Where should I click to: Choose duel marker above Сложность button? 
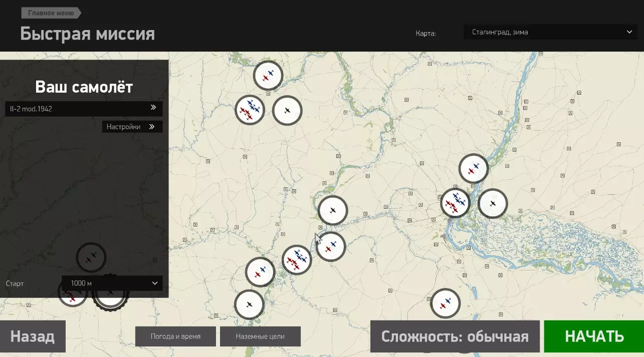(445, 303)
